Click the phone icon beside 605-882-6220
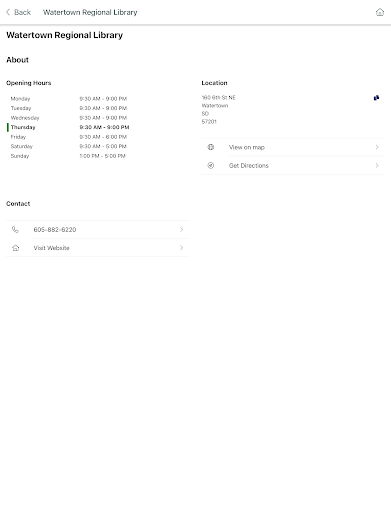 15,229
